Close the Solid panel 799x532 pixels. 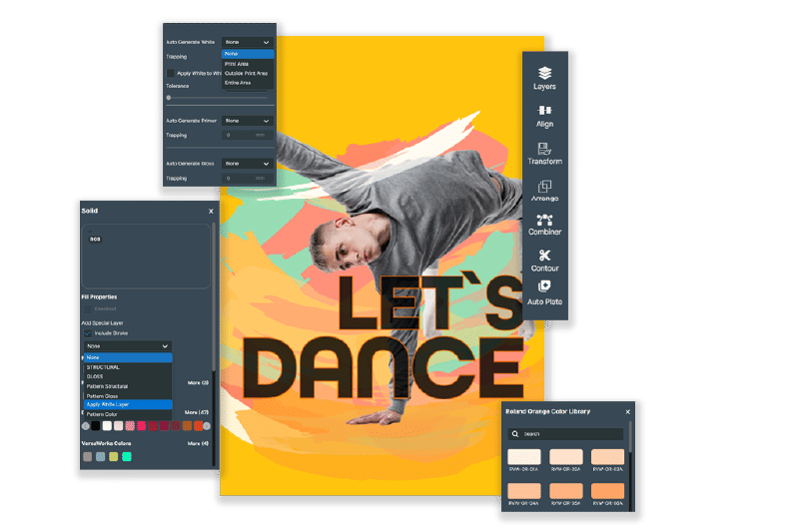[211, 212]
